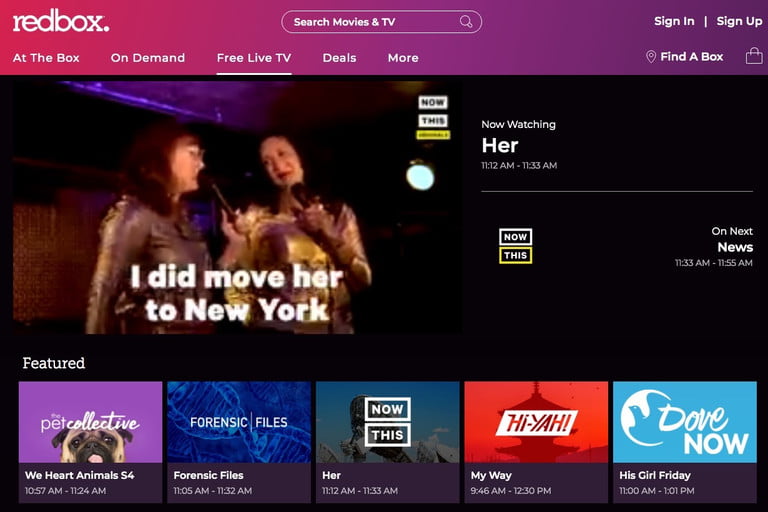
Task: Focus the Search Movies & TV field
Action: click(x=370, y=22)
